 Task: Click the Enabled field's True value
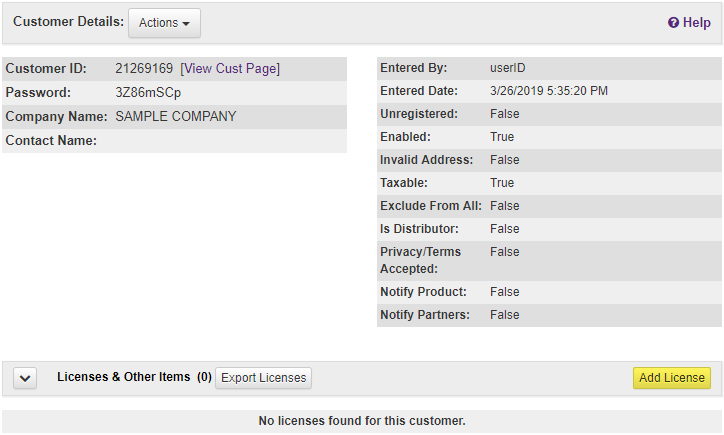click(x=502, y=137)
